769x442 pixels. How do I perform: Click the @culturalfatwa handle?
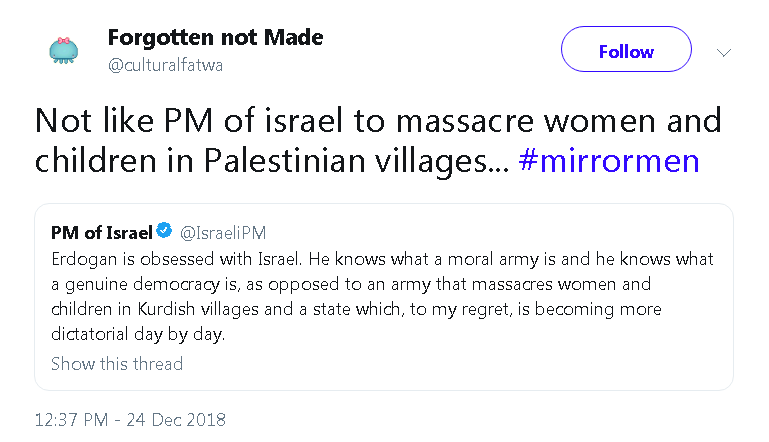click(166, 65)
